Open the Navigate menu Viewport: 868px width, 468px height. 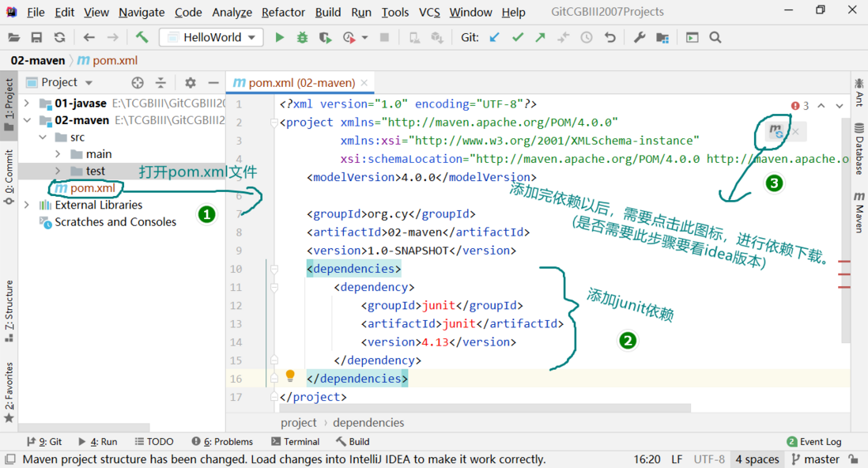tap(142, 12)
